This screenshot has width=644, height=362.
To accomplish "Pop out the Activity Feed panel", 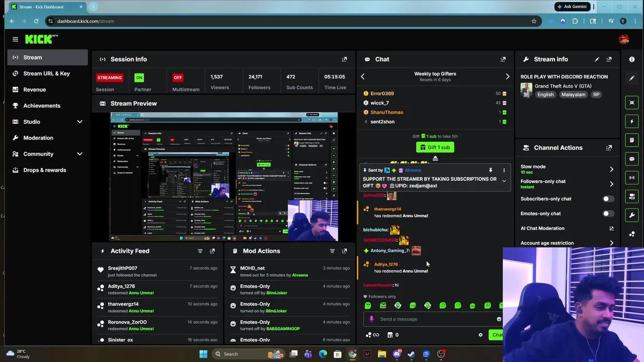I will [212, 251].
